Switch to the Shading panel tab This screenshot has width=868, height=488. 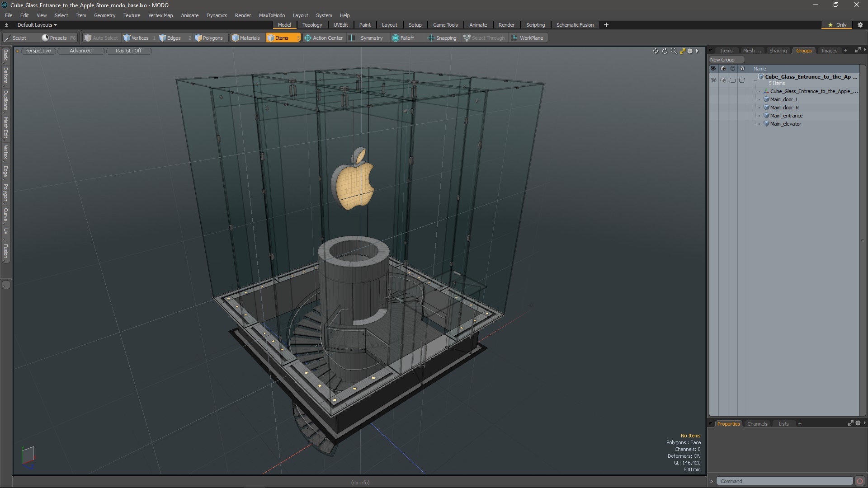[778, 51]
